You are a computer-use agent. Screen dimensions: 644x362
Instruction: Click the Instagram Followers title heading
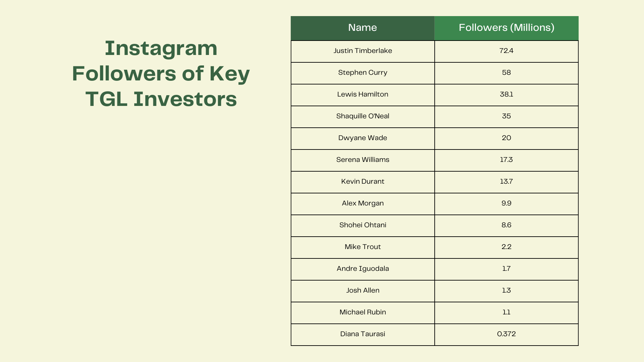pyautogui.click(x=161, y=74)
